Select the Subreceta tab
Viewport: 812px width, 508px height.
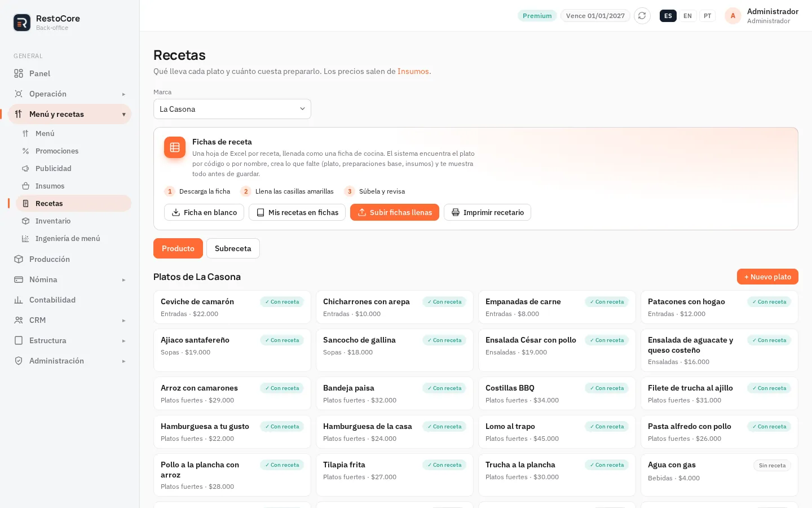(x=233, y=248)
